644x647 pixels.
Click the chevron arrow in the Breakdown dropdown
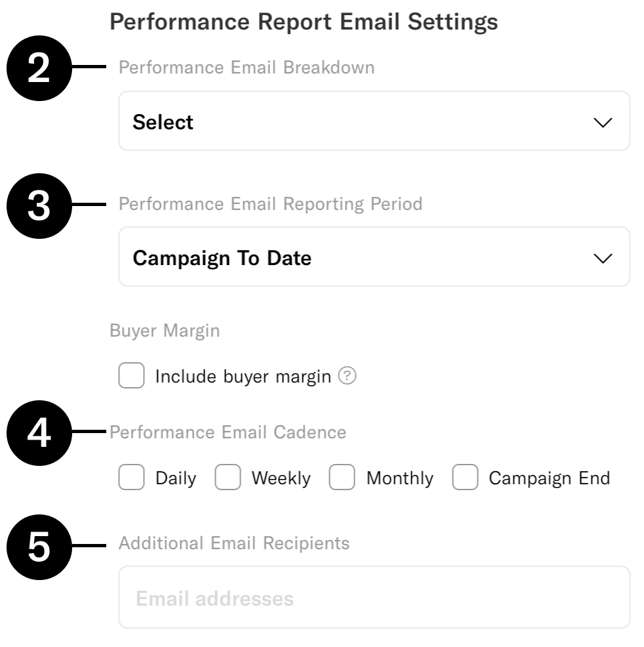[602, 122]
